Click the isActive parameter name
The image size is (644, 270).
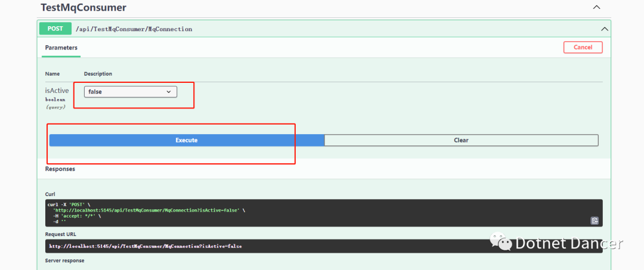(x=57, y=91)
